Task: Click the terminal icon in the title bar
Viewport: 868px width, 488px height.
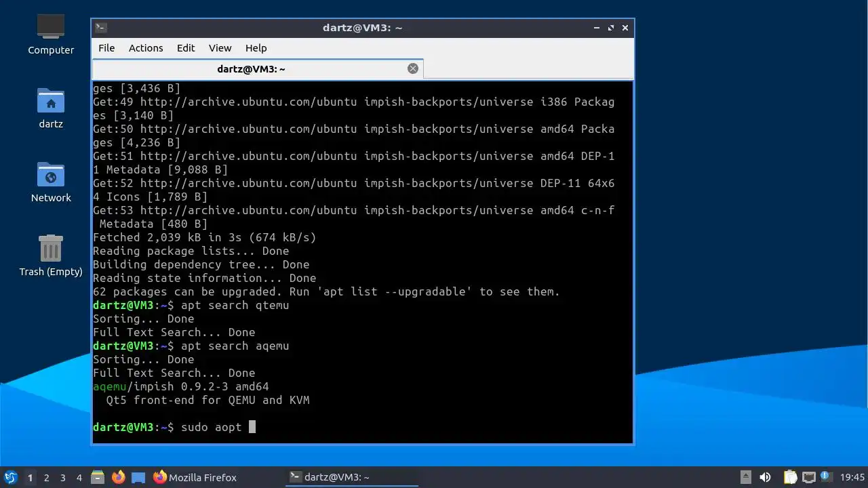Action: [100, 28]
